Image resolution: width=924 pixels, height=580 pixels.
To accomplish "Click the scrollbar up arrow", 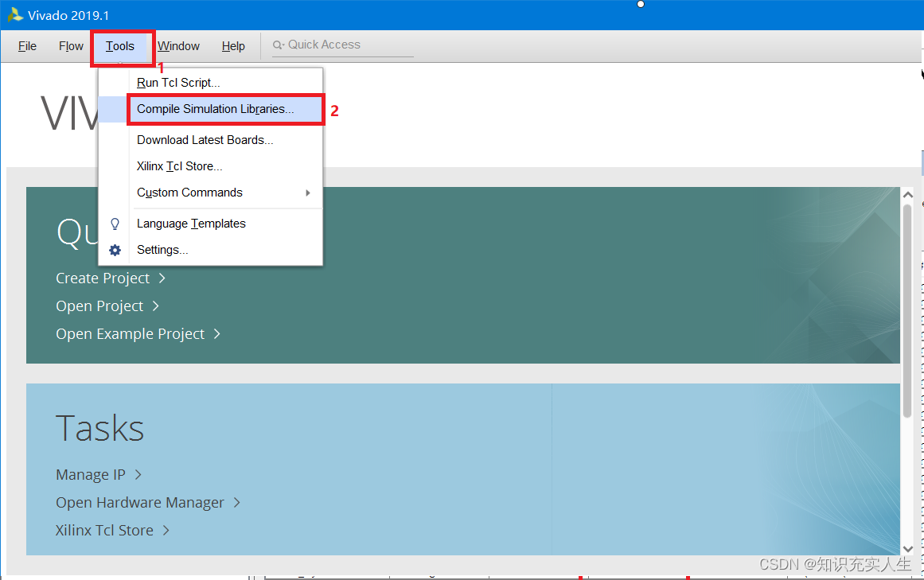I will (907, 194).
